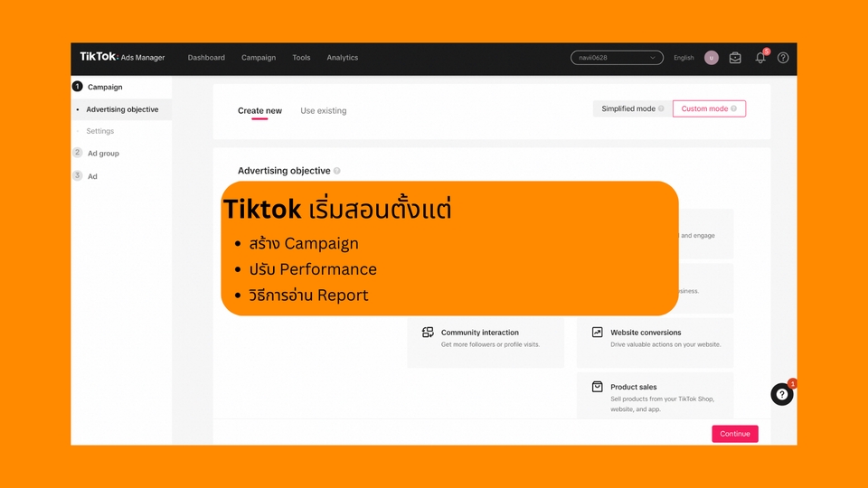Click the TikTok Ads Manager logo
Screen dimensions: 868x488
pos(122,57)
